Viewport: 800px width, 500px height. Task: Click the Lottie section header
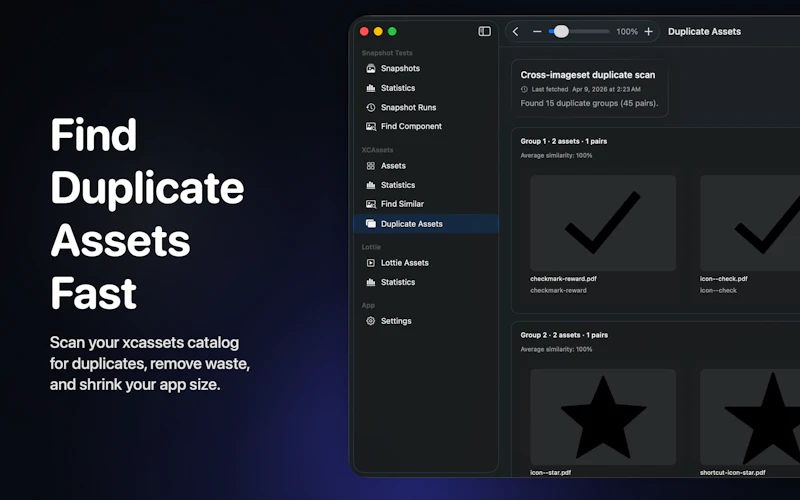click(371, 247)
